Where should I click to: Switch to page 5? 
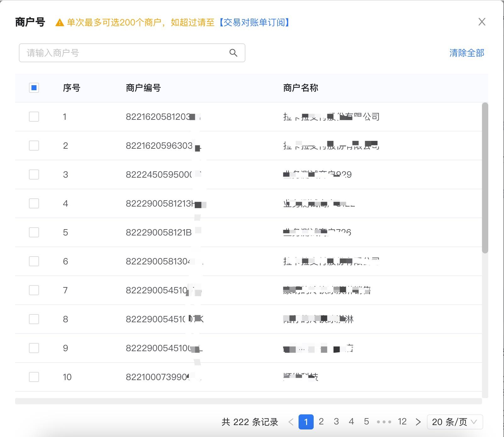pos(367,422)
